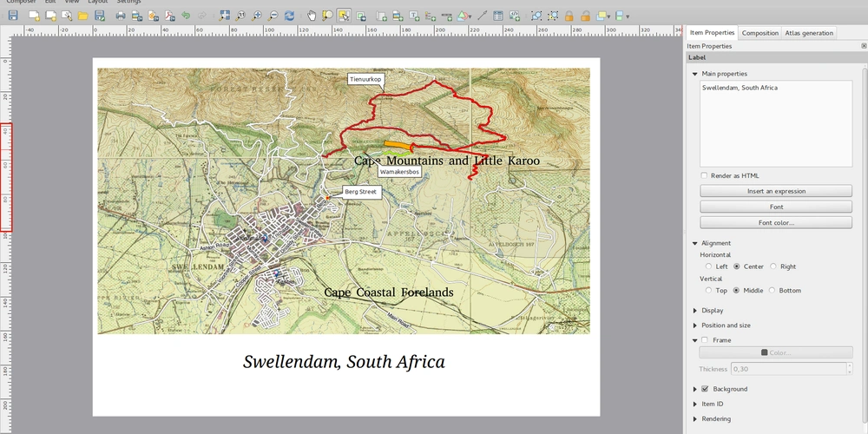
Task: Align the selected items
Action: [x=620, y=16]
